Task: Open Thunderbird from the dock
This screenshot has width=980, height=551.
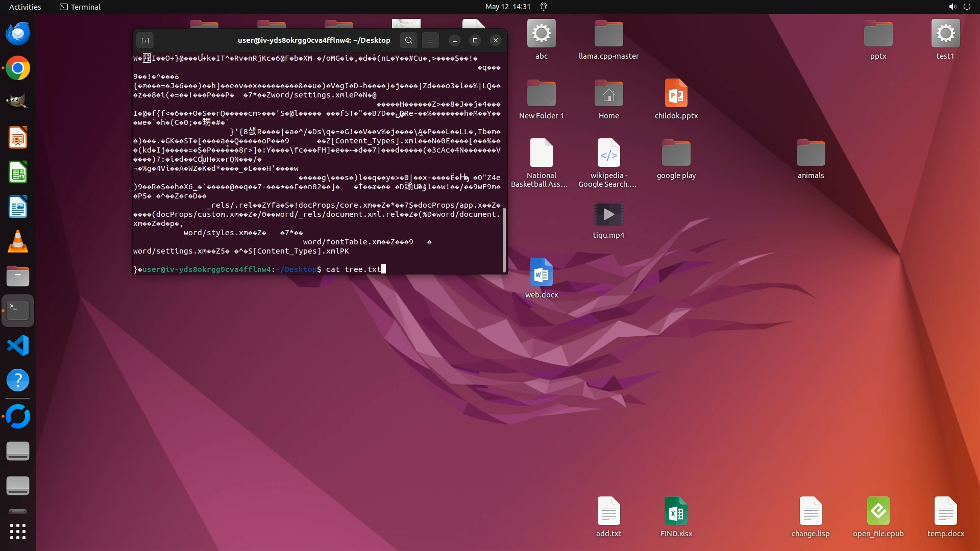Action: click(x=18, y=34)
